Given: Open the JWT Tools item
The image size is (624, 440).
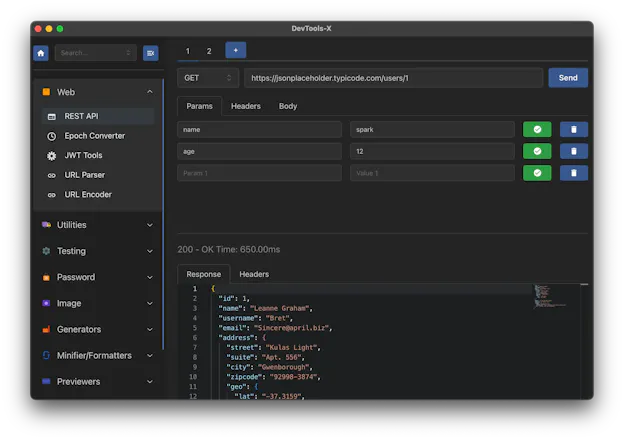Looking at the screenshot, I should (x=98, y=155).
